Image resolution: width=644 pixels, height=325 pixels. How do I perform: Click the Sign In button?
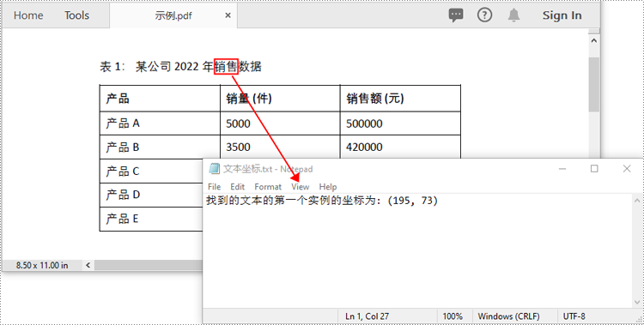click(562, 15)
